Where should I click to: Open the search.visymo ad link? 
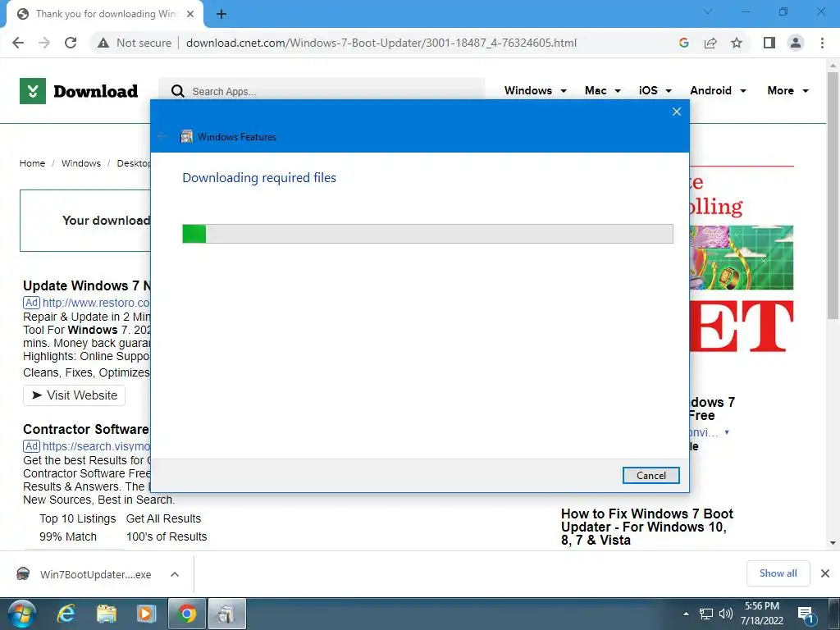(x=96, y=446)
